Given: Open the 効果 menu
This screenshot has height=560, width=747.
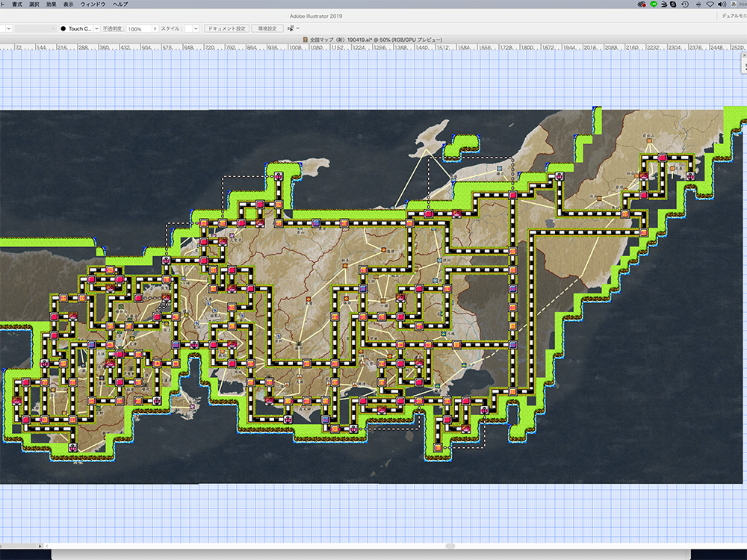Looking at the screenshot, I should (x=51, y=4).
